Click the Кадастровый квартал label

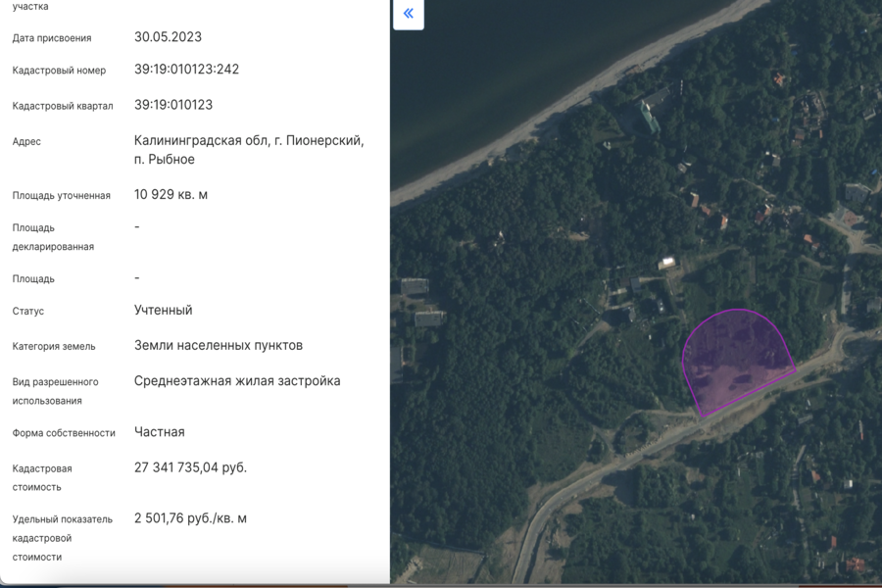coord(63,106)
